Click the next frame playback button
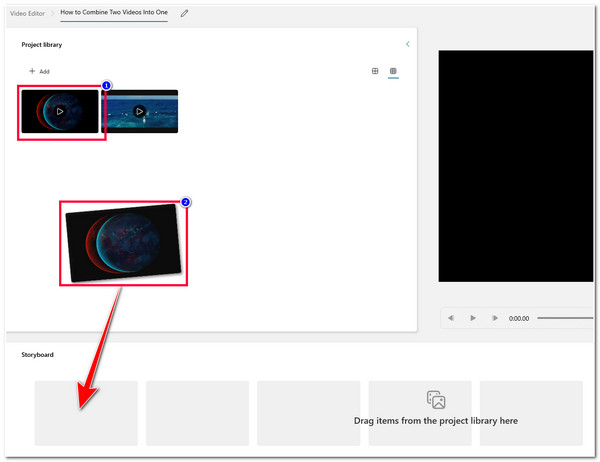Image resolution: width=600 pixels, height=462 pixels. [x=495, y=318]
